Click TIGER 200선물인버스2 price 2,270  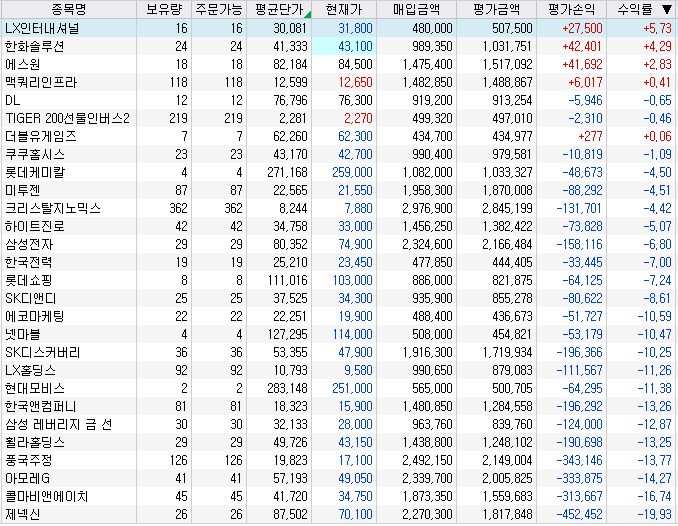pos(358,119)
